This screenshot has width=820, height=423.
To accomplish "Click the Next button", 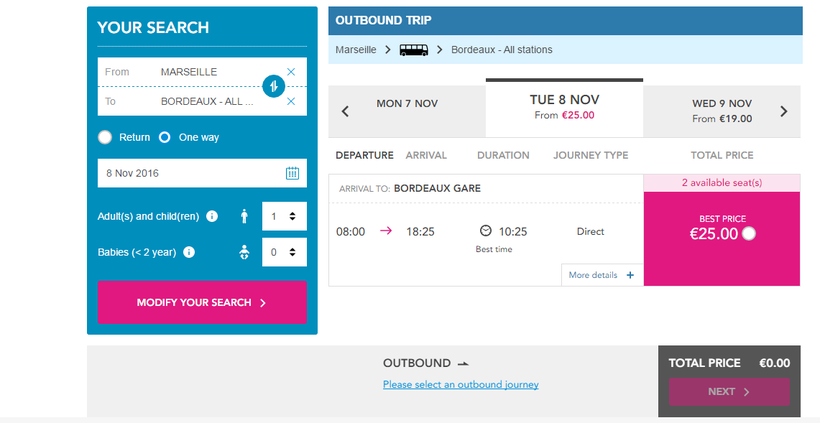I will tap(728, 392).
